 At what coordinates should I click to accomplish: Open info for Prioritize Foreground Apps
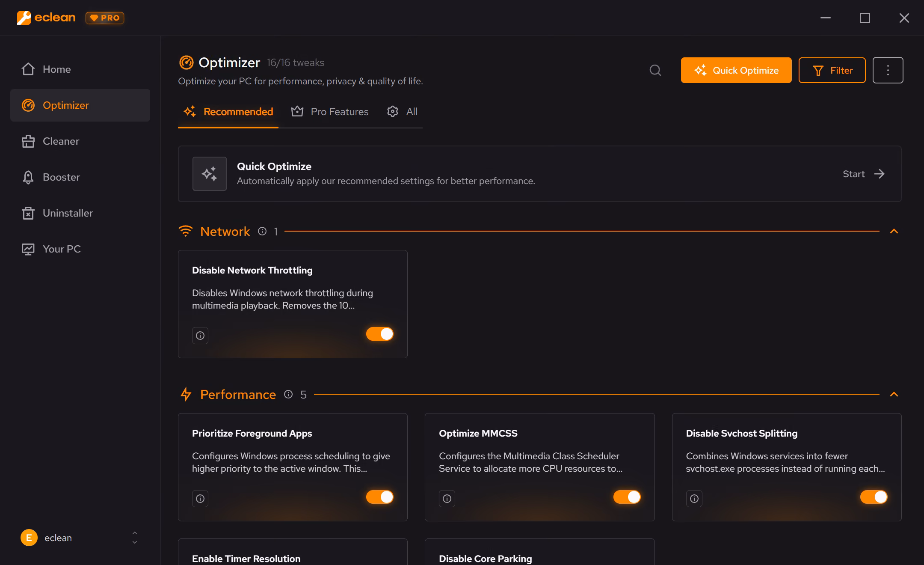pyautogui.click(x=200, y=499)
